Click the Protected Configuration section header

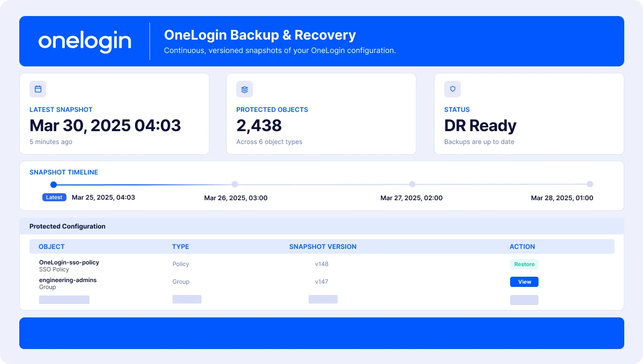(x=322, y=226)
